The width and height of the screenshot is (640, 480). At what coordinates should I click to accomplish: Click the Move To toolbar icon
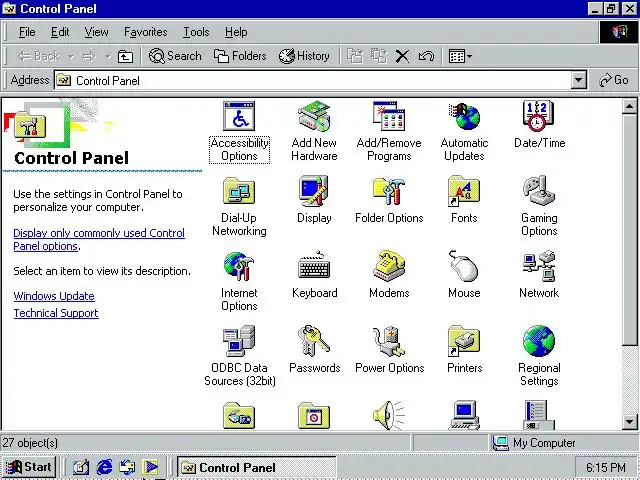(355, 56)
